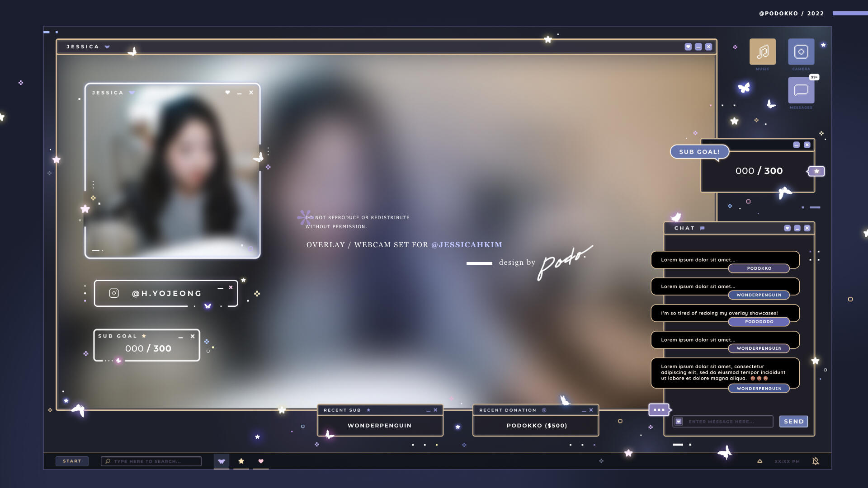Toggle heart in small webcam window
This screenshot has width=868, height=488.
click(227, 93)
